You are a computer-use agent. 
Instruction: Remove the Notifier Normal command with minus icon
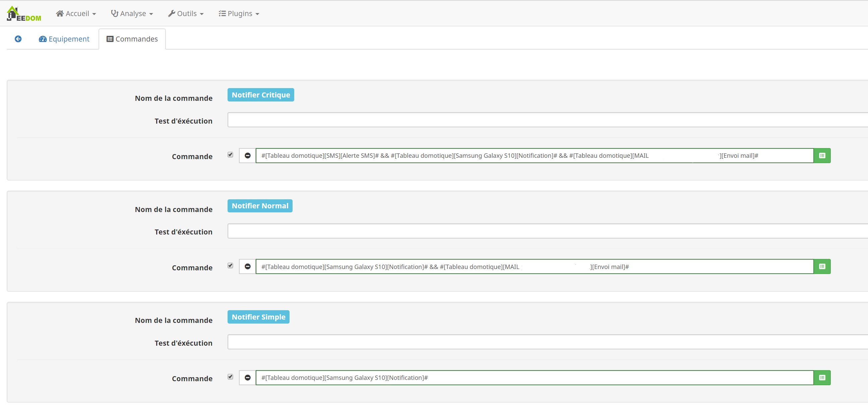click(248, 267)
